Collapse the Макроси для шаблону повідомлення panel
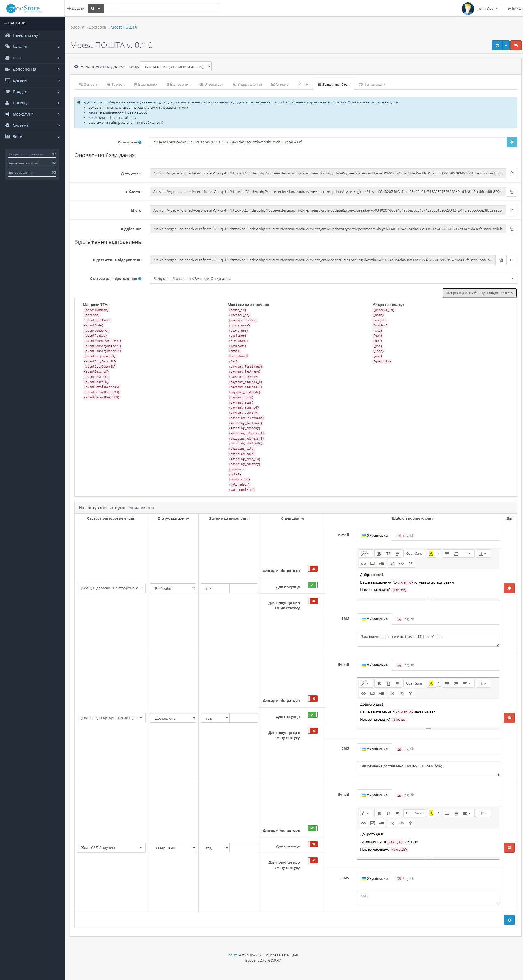The image size is (523, 980). (x=479, y=292)
